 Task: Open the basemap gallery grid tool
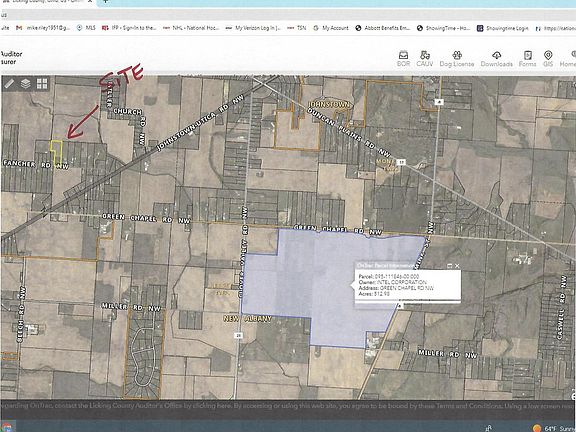[42, 84]
